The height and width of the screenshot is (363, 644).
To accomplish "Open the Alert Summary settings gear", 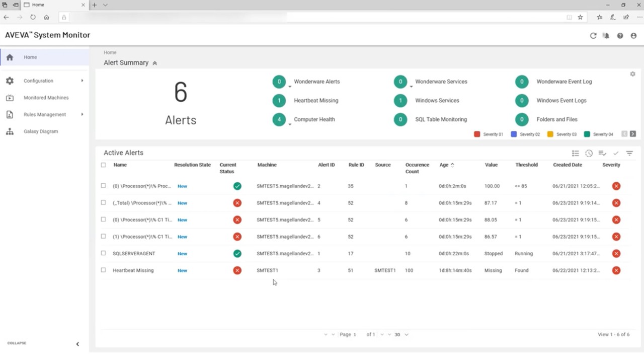I will coord(632,74).
